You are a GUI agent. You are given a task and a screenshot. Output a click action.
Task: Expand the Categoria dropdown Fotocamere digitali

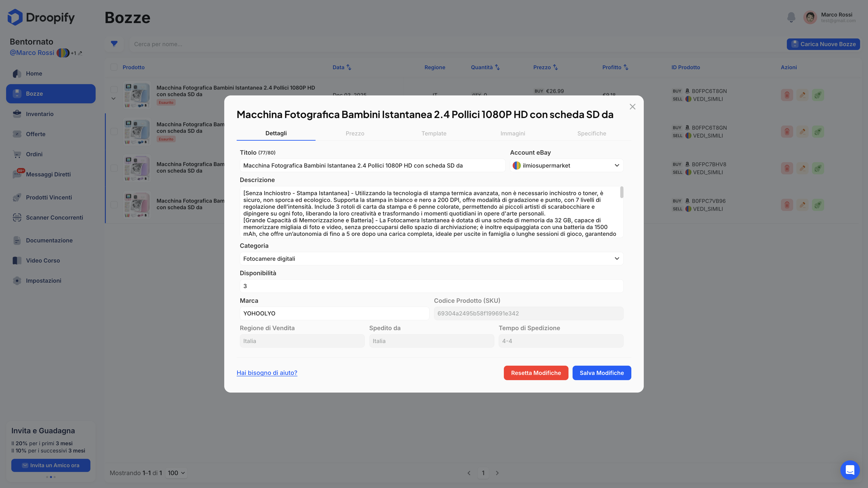[431, 258]
